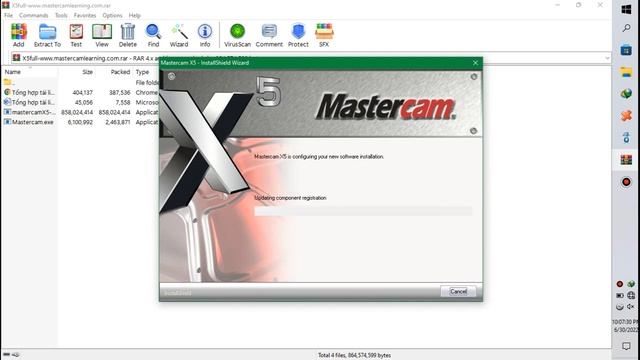Cancel the Mastercam X5 installation
The image size is (640, 360).
[458, 291]
